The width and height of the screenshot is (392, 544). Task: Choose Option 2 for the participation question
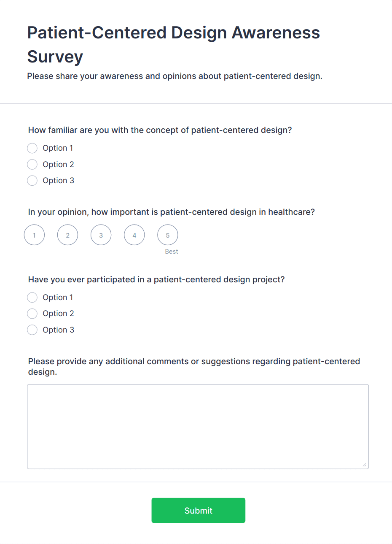(x=32, y=313)
